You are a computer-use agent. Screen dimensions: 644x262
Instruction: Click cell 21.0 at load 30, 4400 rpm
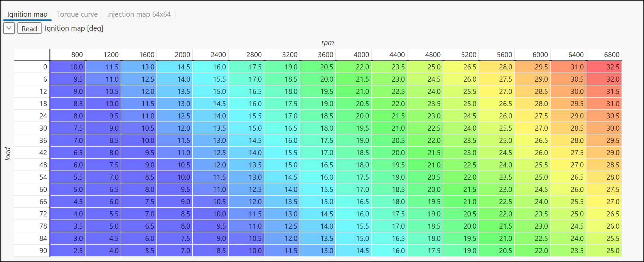click(389, 128)
